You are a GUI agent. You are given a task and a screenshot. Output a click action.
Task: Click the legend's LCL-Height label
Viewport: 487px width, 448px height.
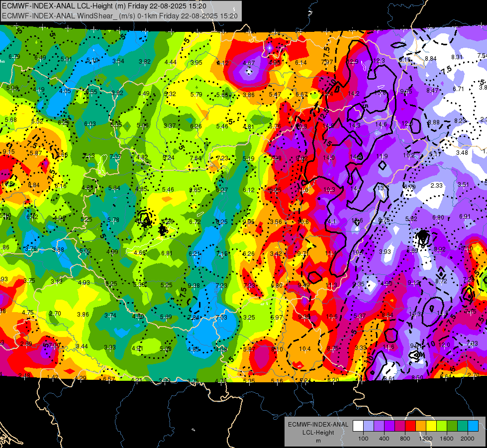click(x=318, y=433)
